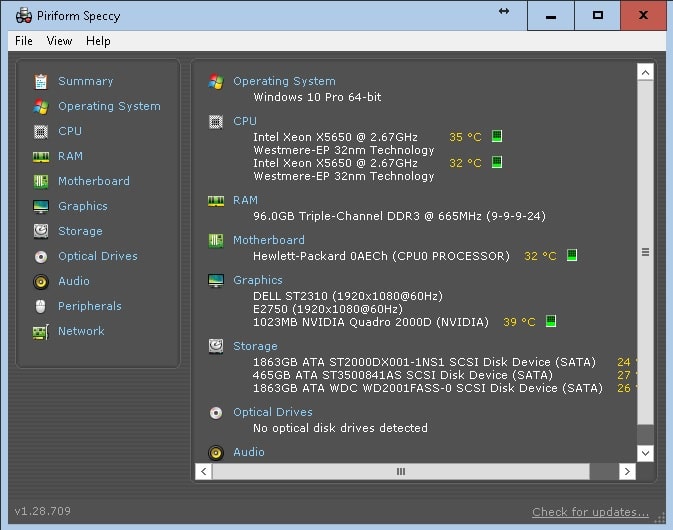673x530 pixels.
Task: Open Network section from the sidebar
Action: pyautogui.click(x=81, y=331)
